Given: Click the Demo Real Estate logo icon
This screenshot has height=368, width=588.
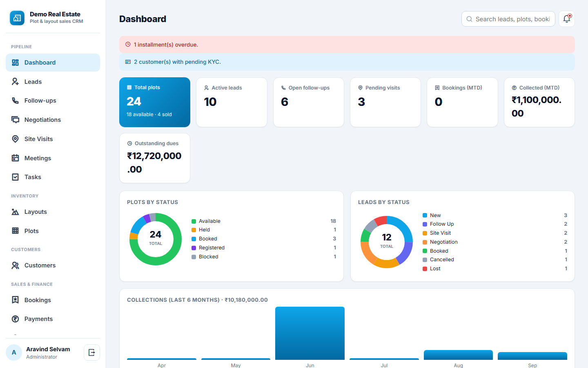Looking at the screenshot, I should 17,18.
